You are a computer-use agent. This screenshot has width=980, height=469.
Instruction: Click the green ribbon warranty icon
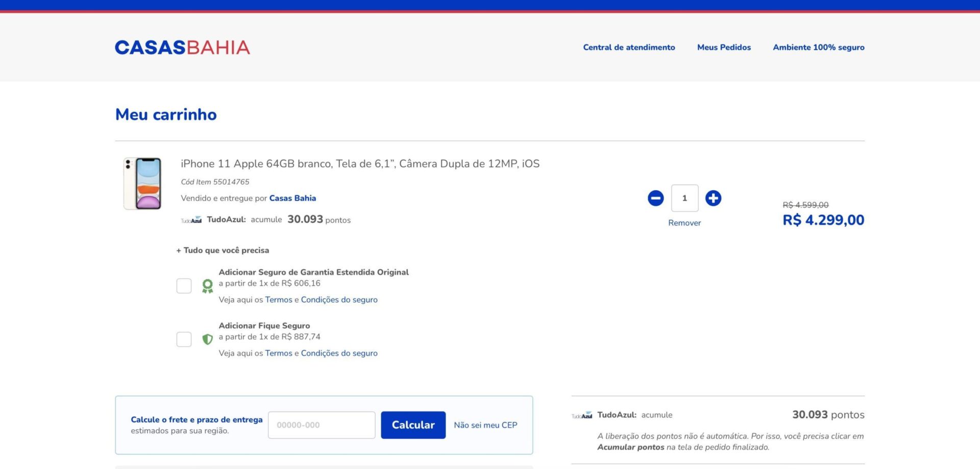[207, 286]
